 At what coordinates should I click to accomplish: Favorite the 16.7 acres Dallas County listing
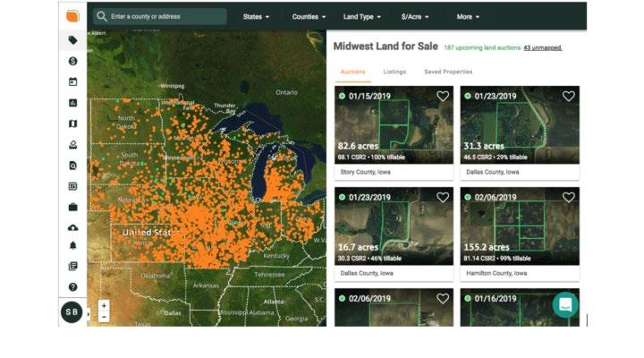[x=443, y=197]
